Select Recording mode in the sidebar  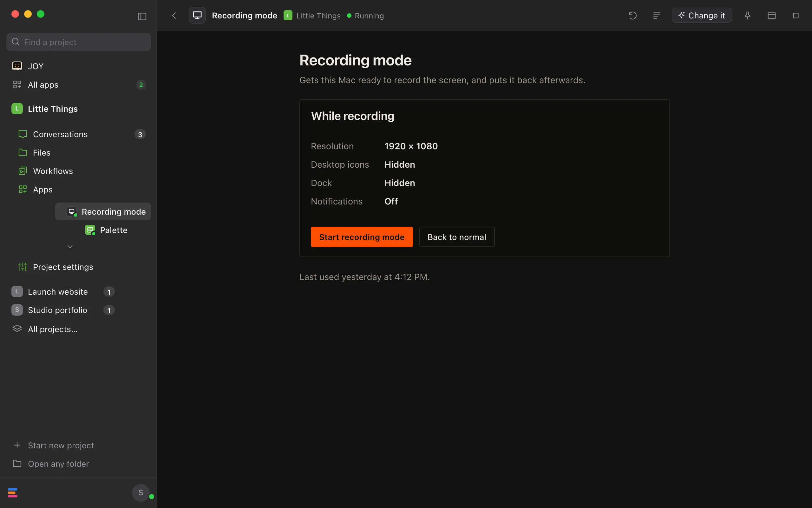103,212
